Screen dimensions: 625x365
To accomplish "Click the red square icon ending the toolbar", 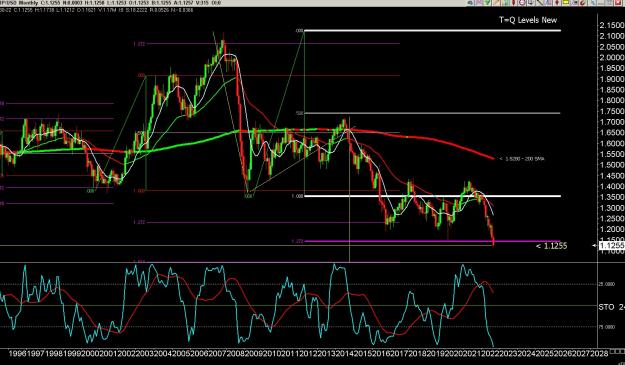I will tap(618, 2).
